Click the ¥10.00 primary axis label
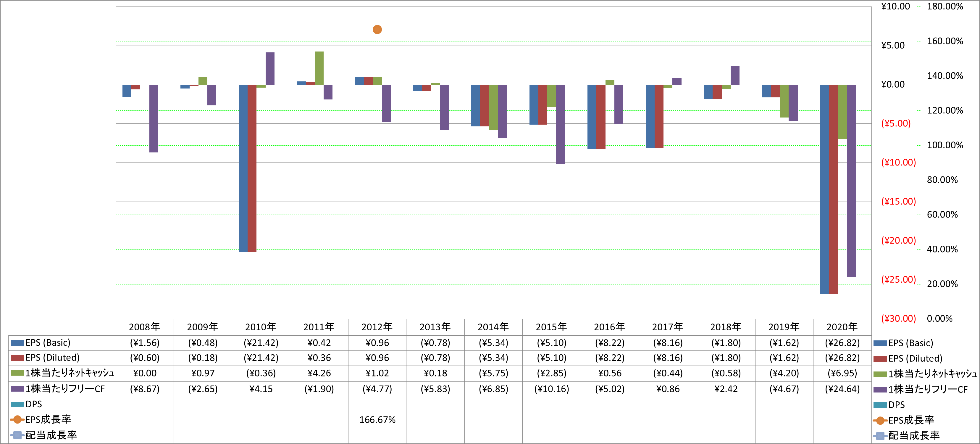Image resolution: width=980 pixels, height=444 pixels. (895, 7)
